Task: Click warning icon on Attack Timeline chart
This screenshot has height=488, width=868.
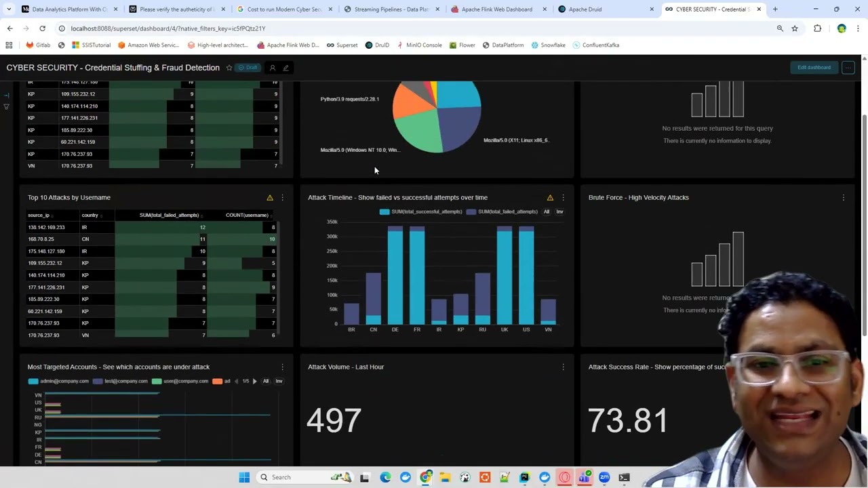Action: pos(550,197)
